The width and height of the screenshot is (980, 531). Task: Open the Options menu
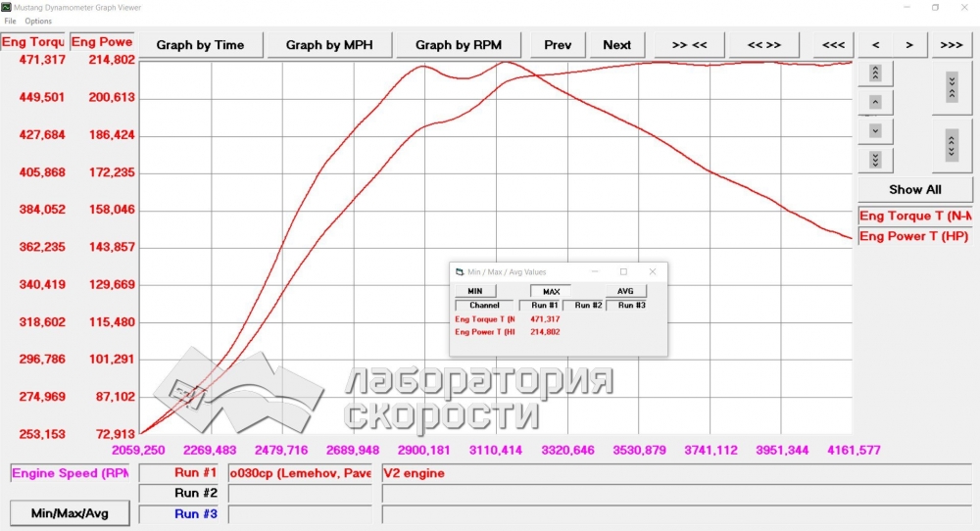[x=38, y=21]
